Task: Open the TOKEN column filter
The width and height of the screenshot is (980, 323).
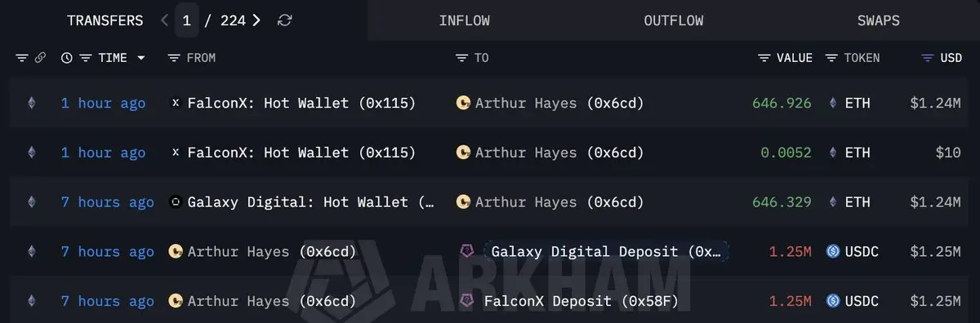Action: pyautogui.click(x=831, y=58)
